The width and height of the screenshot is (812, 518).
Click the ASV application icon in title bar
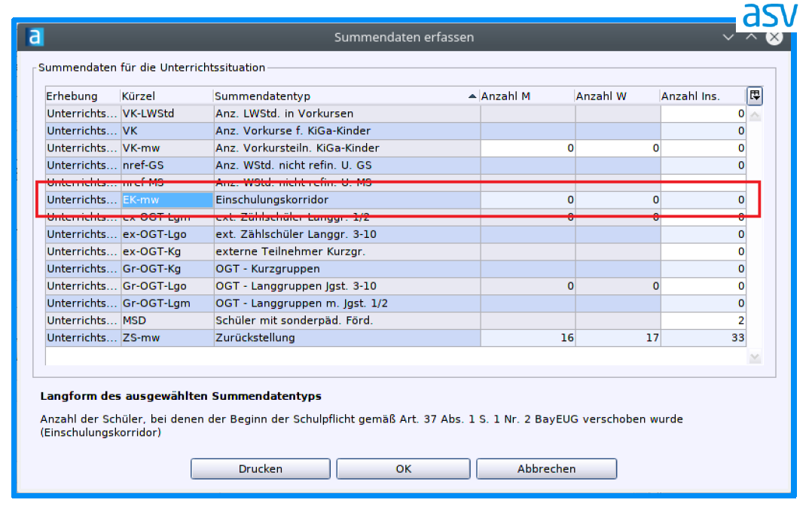coord(35,37)
